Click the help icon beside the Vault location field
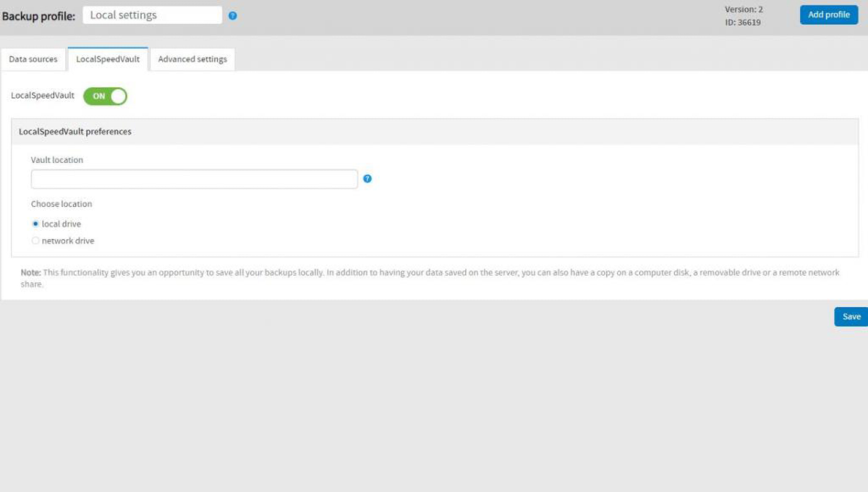The image size is (868, 492). coord(367,179)
